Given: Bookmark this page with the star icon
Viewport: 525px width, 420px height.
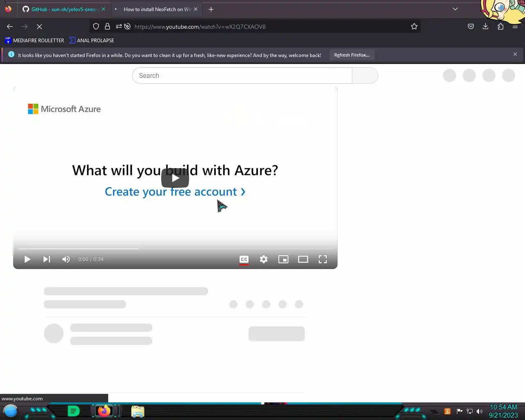Looking at the screenshot, I should 414,26.
